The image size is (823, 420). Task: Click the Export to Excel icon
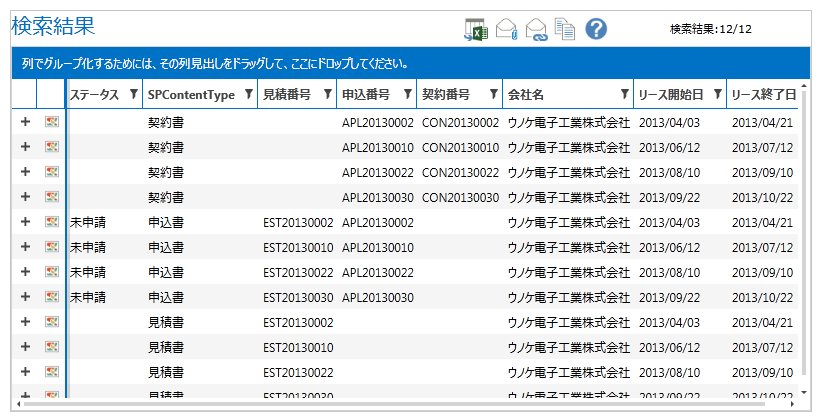475,30
